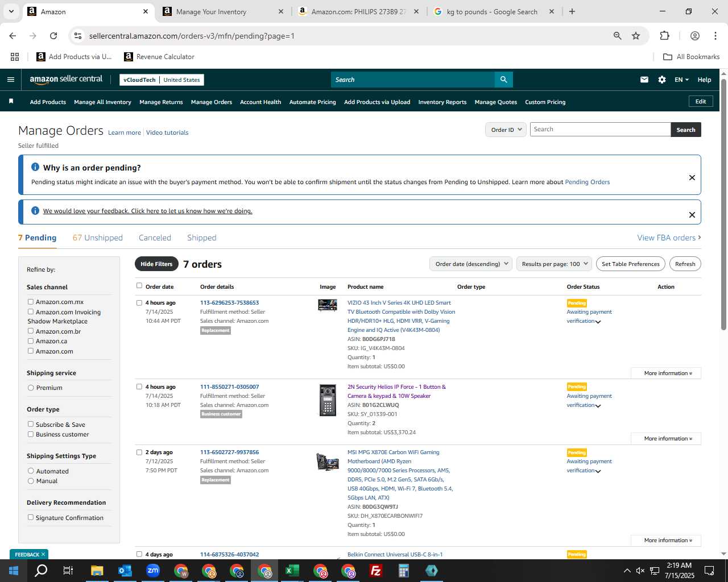The width and height of the screenshot is (728, 582).
Task: Dismiss the feedback banner with X
Action: 692,215
